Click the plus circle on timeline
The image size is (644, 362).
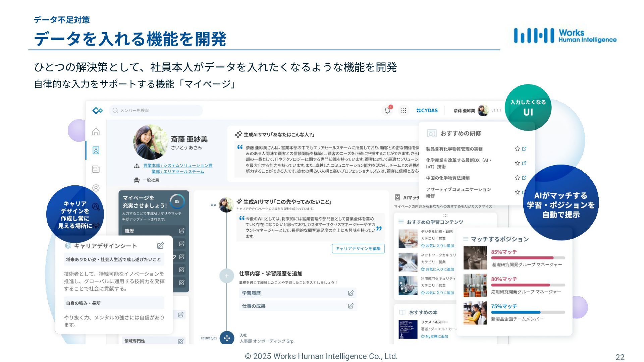coord(227,276)
